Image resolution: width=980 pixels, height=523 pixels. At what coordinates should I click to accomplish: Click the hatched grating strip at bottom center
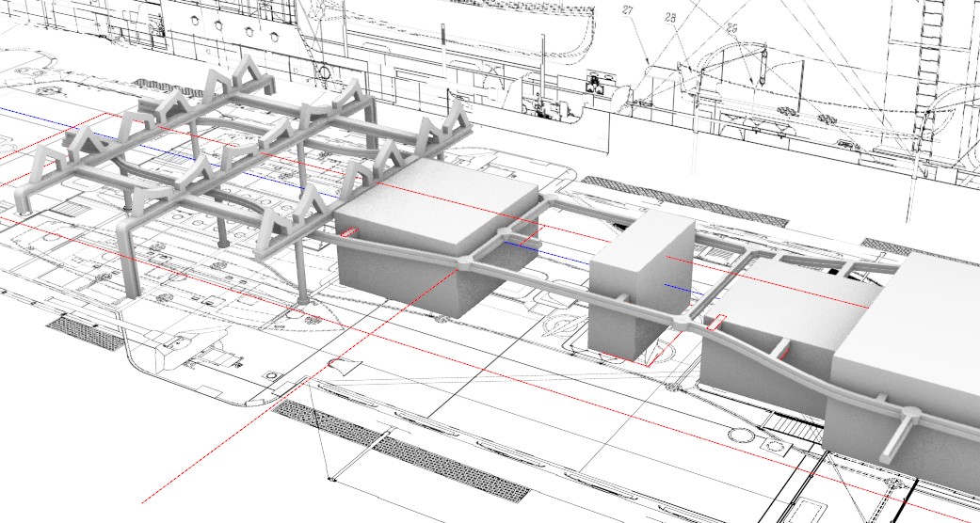[405, 452]
